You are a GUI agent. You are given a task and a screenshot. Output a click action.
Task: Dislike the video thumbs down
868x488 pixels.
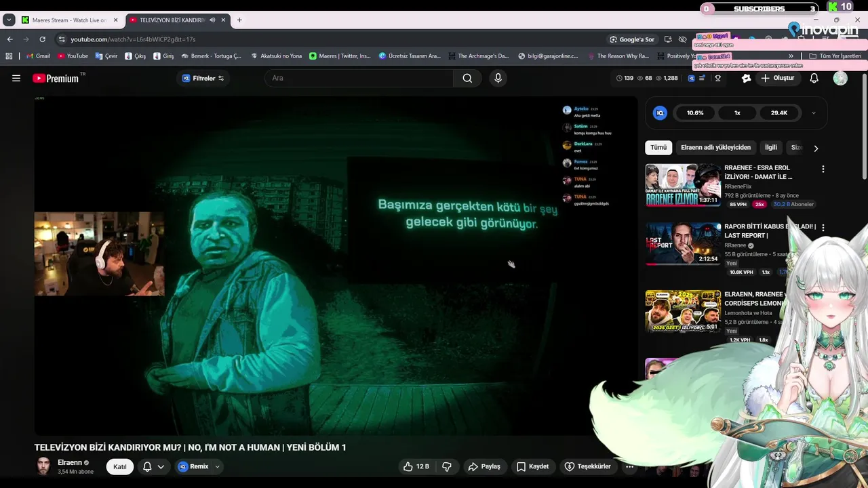coord(447,466)
